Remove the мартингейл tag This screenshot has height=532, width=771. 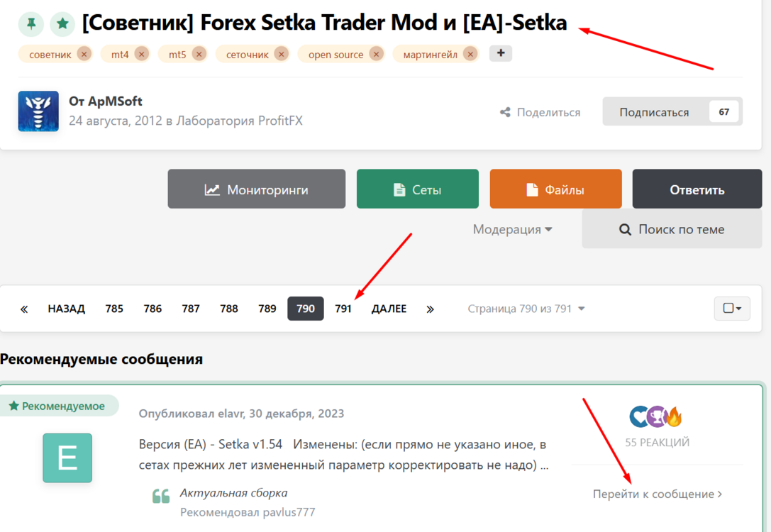tap(470, 54)
